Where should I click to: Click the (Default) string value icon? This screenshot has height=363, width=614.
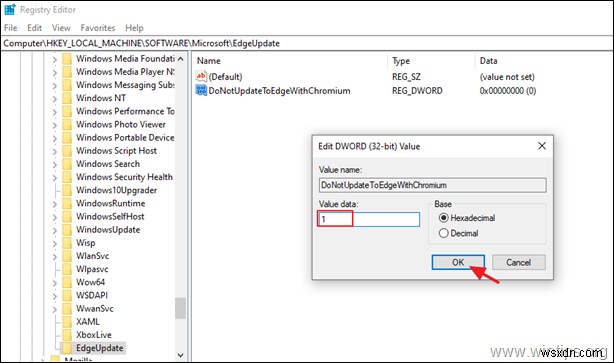[201, 76]
